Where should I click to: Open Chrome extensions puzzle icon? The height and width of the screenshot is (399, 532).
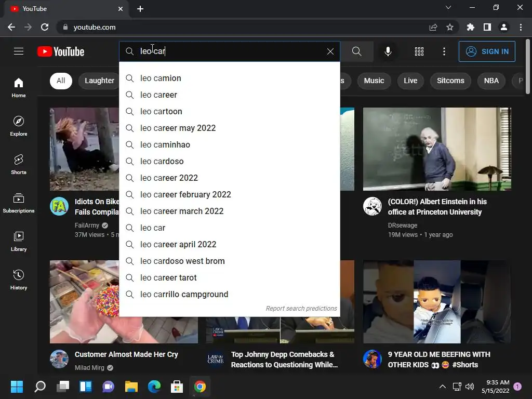tap(471, 27)
